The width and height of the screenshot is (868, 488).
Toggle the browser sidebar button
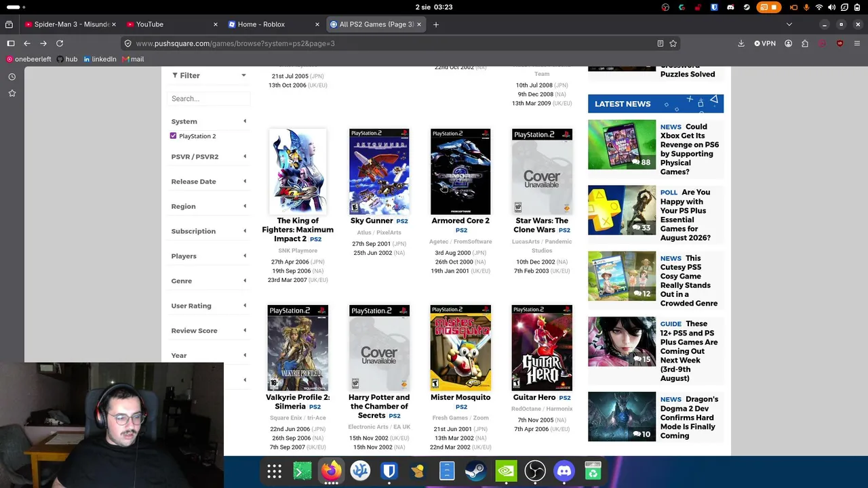coord(11,43)
